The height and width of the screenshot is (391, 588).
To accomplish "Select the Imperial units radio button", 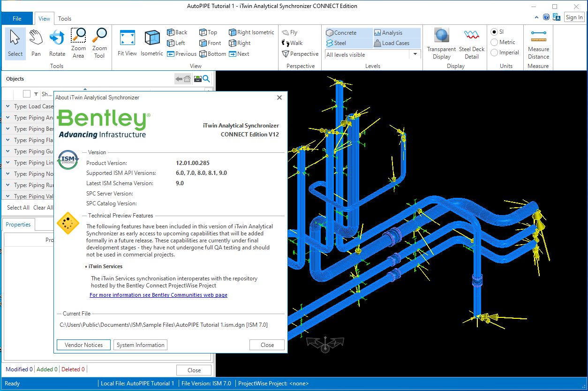I will [494, 53].
